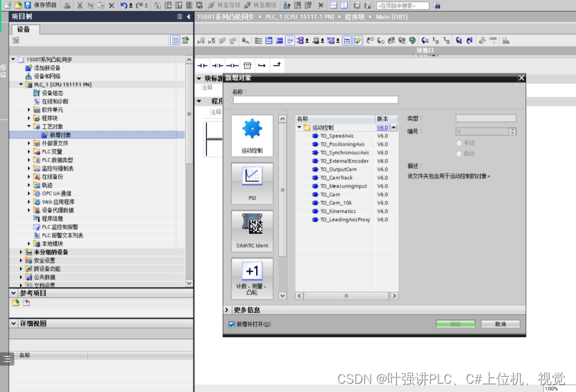The height and width of the screenshot is (392, 576).
Task: Click the category tiles scroll-down arrow
Action: (282, 296)
